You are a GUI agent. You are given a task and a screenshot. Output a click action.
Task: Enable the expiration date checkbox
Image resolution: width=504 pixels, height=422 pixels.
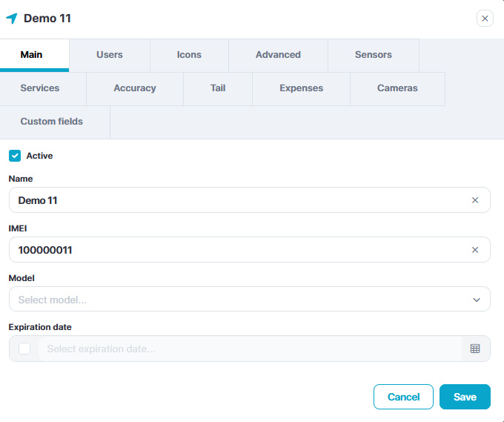[24, 349]
